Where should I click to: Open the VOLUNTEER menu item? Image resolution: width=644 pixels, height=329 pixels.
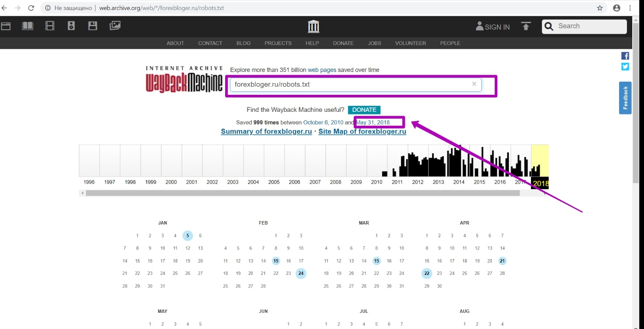(411, 43)
